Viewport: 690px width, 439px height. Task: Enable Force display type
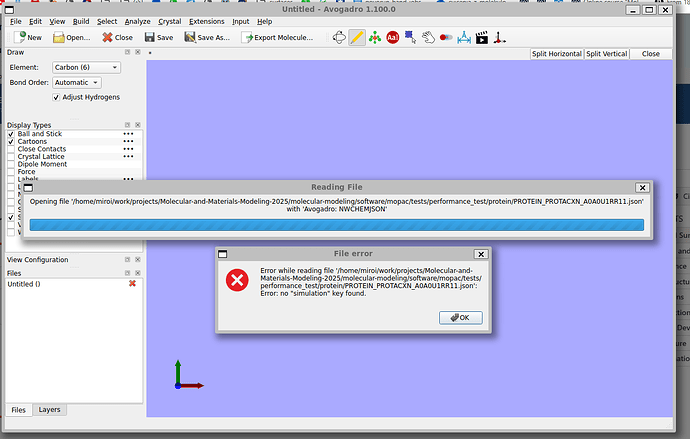(11, 172)
